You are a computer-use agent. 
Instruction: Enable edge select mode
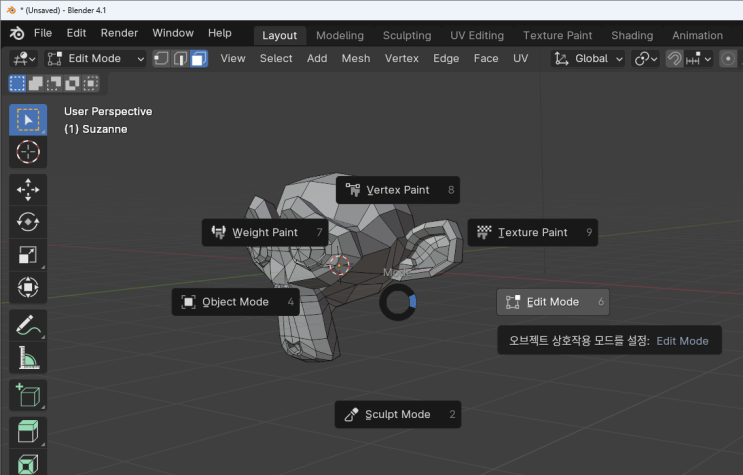tap(180, 59)
